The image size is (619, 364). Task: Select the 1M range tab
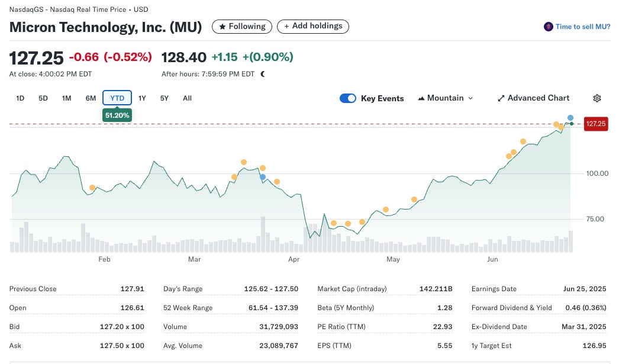tap(67, 98)
